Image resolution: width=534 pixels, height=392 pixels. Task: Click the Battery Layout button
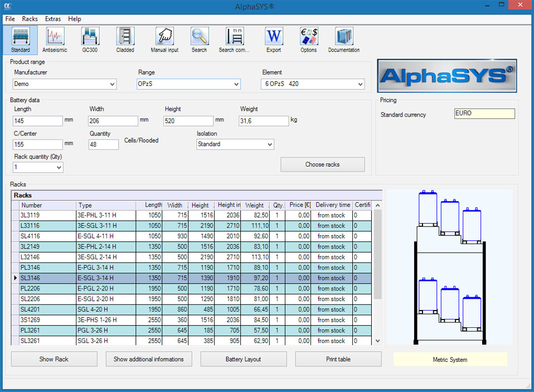[x=244, y=359]
